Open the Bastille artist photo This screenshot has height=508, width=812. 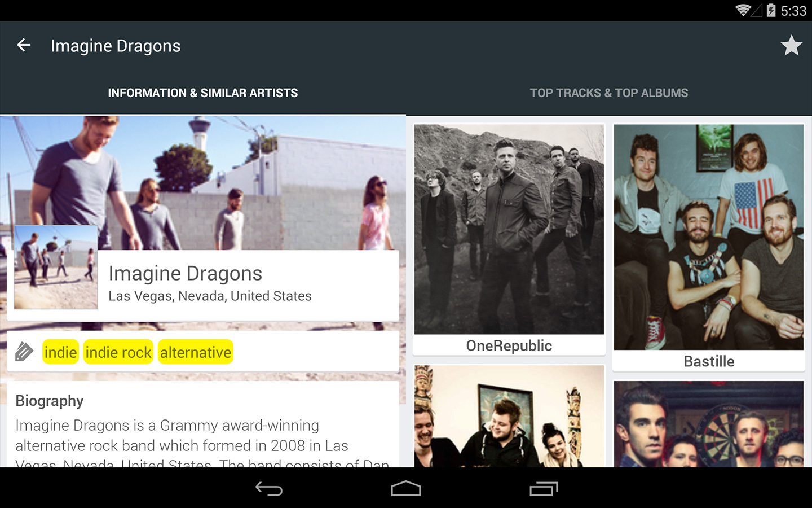pos(709,237)
